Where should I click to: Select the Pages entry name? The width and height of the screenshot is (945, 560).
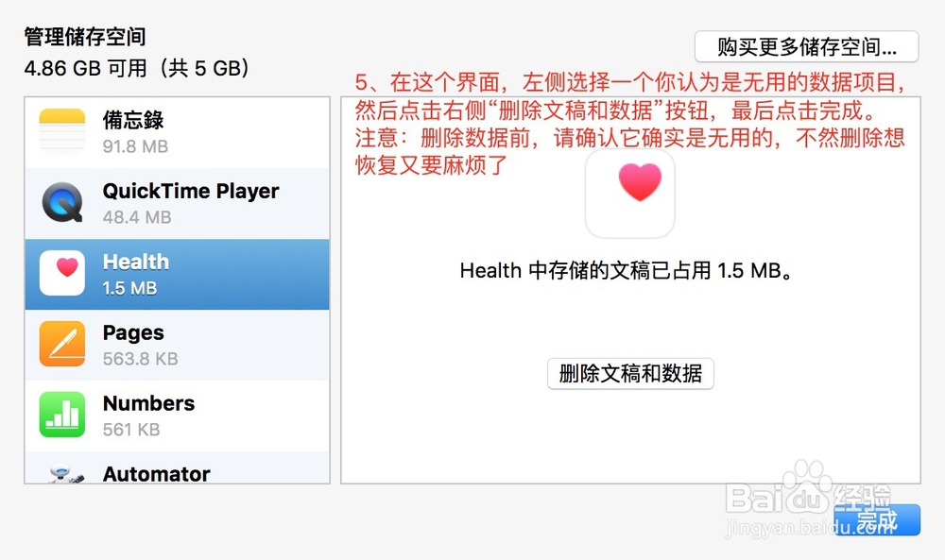pos(133,333)
